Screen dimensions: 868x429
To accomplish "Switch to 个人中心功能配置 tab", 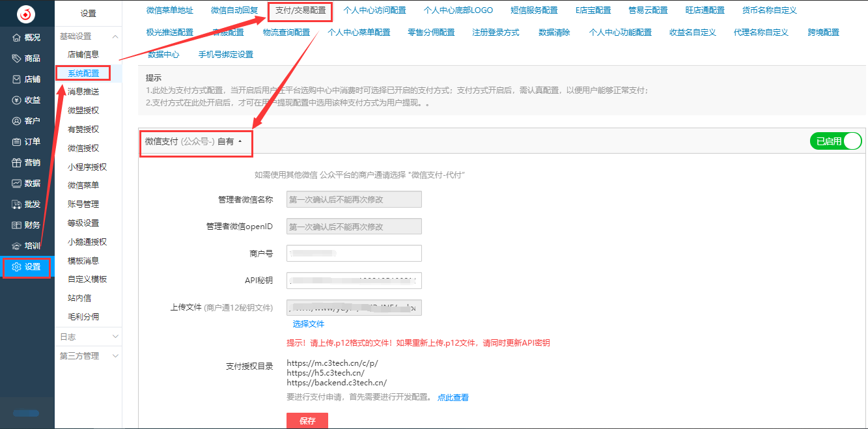I will coord(621,33).
